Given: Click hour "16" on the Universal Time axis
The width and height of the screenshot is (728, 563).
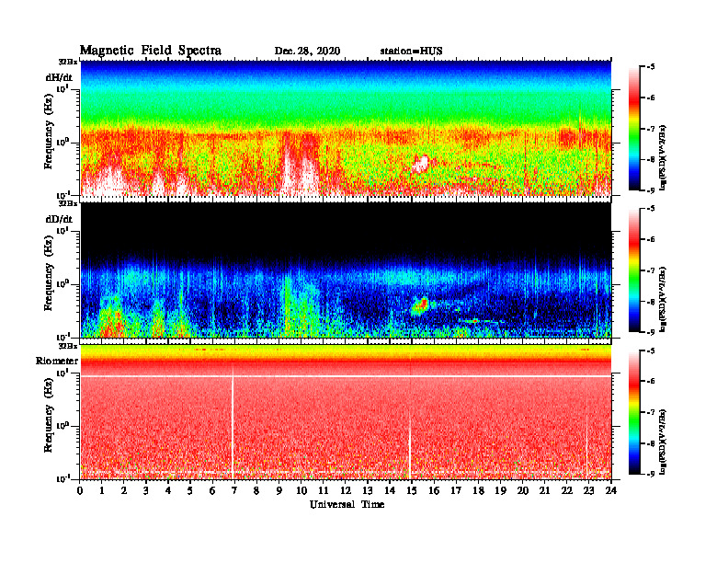Looking at the screenshot, I should [434, 490].
